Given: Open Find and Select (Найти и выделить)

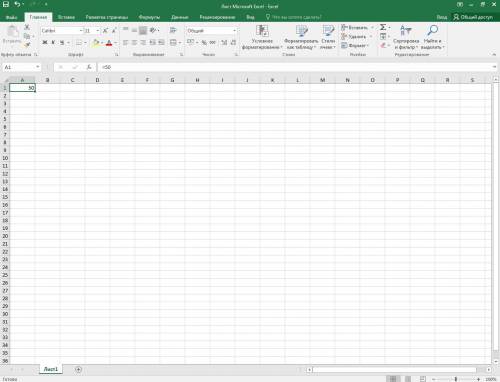Looking at the screenshot, I should (432, 37).
